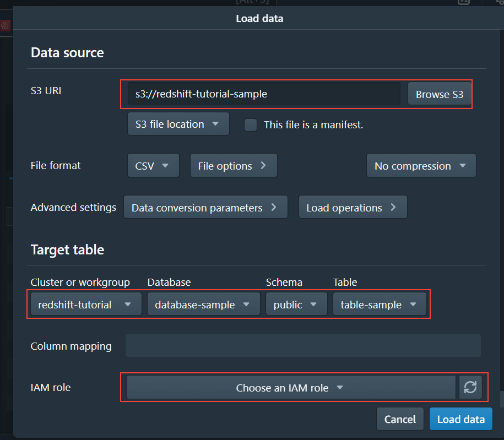
Task: Open the No compression dropdown
Action: pos(421,166)
